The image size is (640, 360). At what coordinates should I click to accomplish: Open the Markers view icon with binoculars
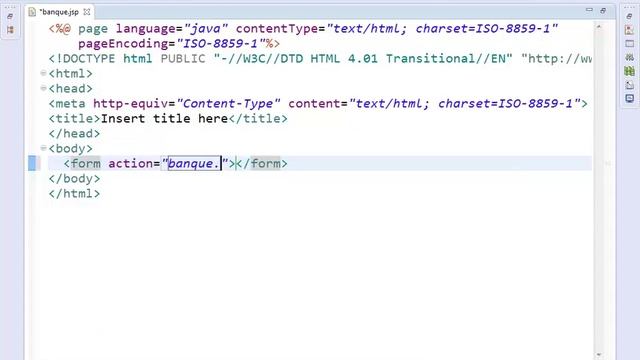(629, 57)
